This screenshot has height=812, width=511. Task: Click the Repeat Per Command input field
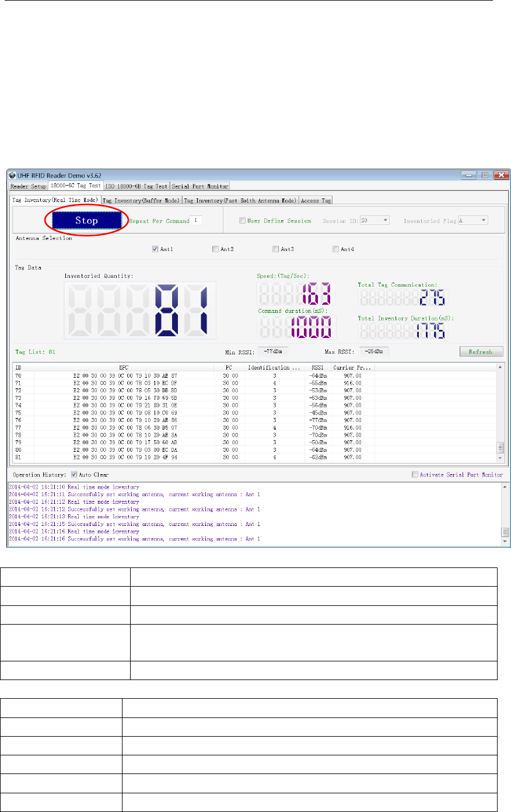tap(196, 221)
